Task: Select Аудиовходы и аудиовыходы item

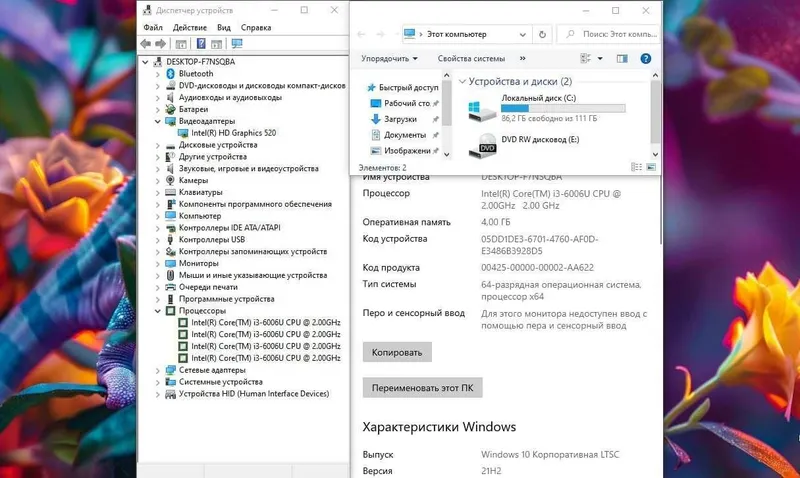Action: point(224,97)
